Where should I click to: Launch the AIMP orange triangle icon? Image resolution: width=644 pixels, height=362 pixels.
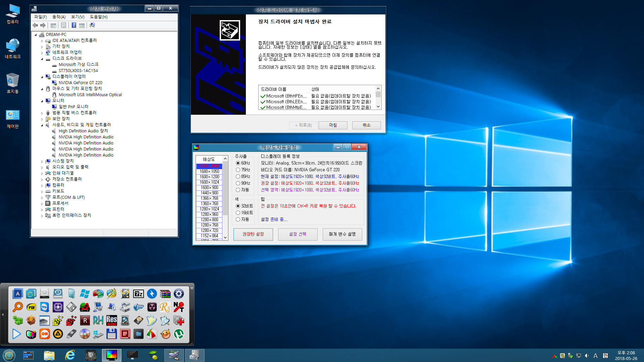(x=58, y=334)
